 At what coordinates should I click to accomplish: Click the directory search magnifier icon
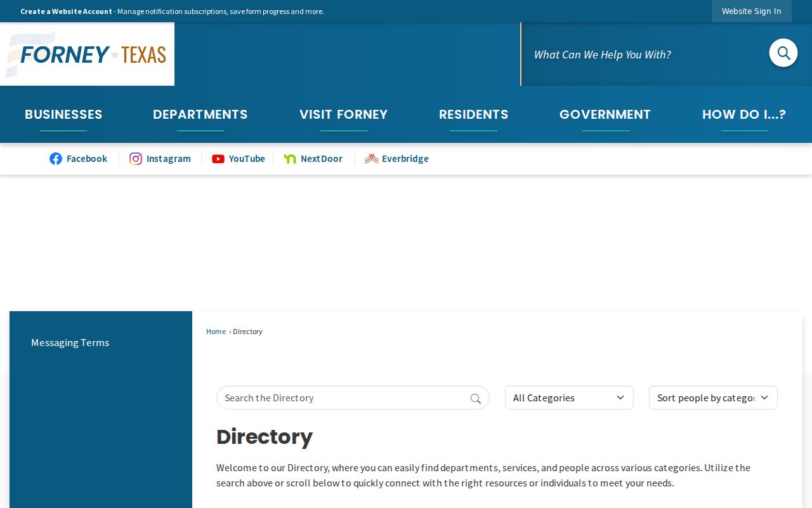[476, 398]
